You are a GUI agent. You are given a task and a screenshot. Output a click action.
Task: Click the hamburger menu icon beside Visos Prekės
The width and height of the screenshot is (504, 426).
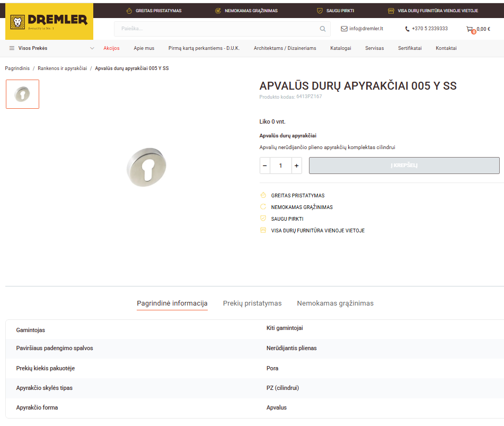point(12,48)
